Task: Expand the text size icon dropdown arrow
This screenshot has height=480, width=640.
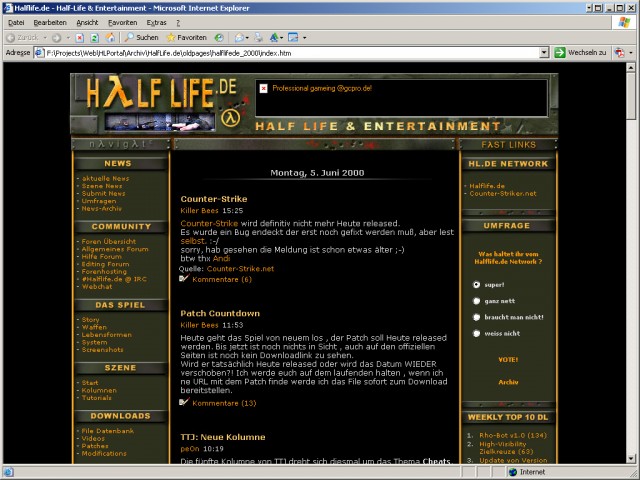Action: (282, 38)
